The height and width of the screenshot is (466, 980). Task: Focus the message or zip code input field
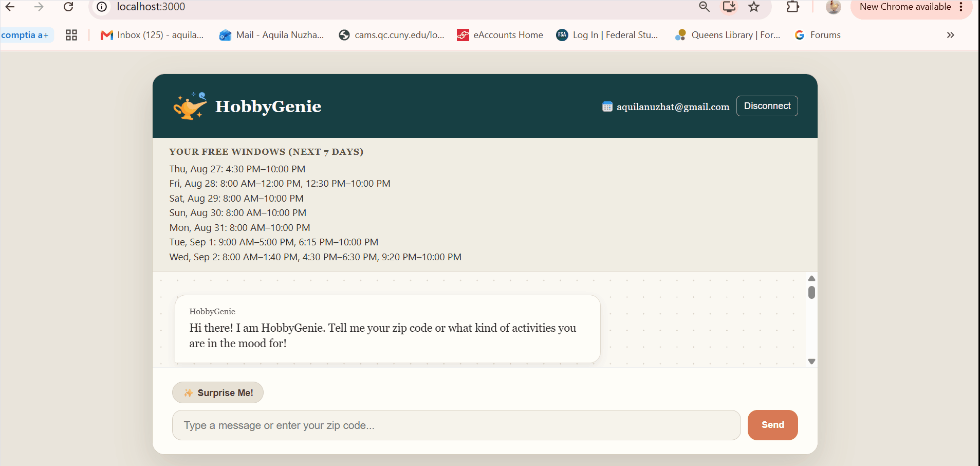pos(456,425)
